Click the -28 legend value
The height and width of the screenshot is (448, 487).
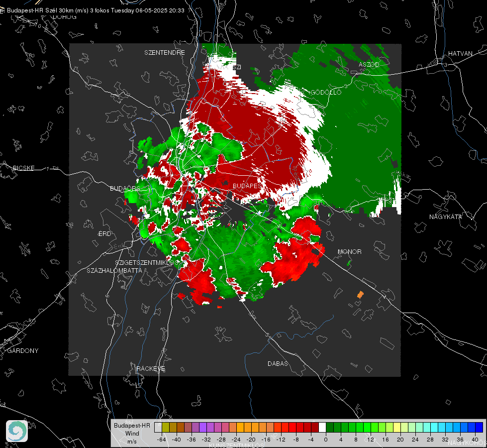pos(221,440)
